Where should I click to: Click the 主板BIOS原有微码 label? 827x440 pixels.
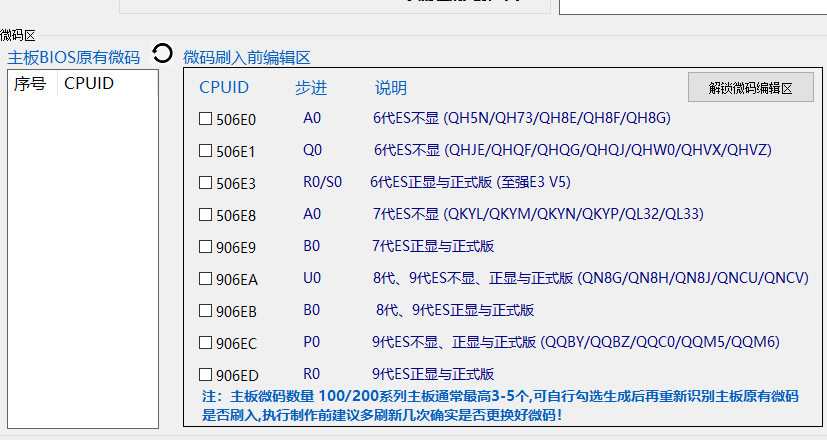[74, 56]
